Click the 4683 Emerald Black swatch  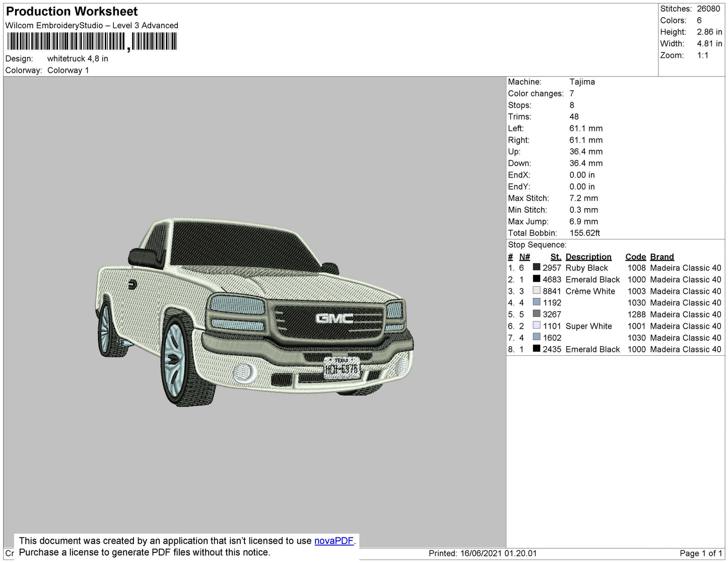click(x=537, y=279)
